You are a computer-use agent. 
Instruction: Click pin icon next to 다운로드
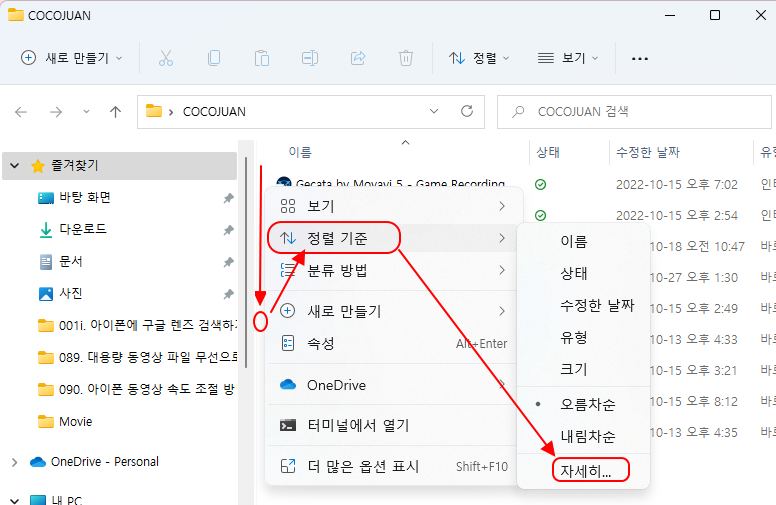(x=228, y=230)
